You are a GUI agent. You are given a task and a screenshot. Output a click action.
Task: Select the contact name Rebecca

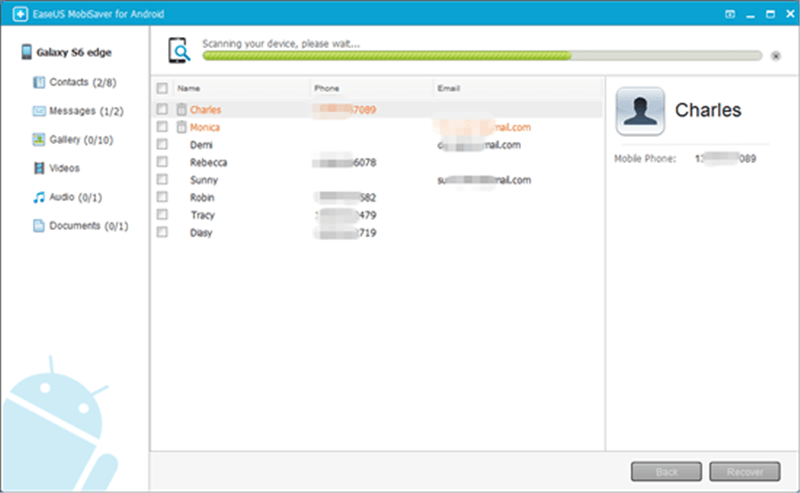tap(208, 162)
